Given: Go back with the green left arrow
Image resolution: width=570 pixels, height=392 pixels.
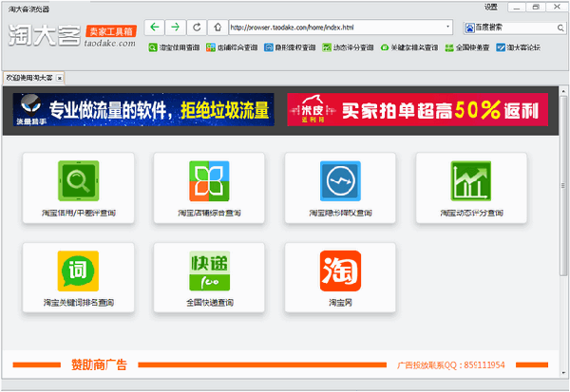Looking at the screenshot, I should (x=155, y=28).
